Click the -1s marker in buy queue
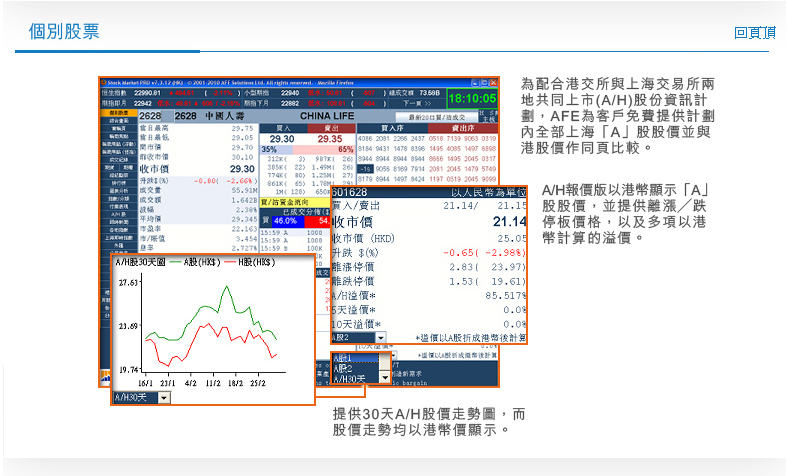This screenshot has width=788, height=476. coord(364,169)
